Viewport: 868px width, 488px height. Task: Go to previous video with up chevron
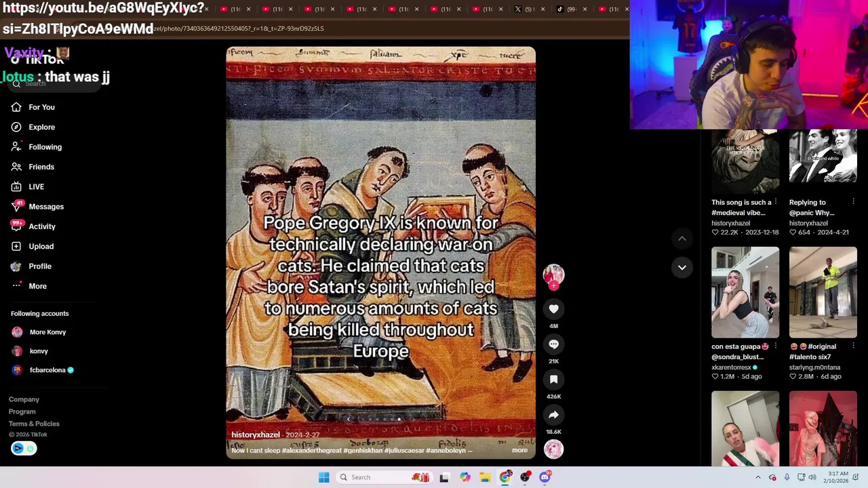[682, 239]
